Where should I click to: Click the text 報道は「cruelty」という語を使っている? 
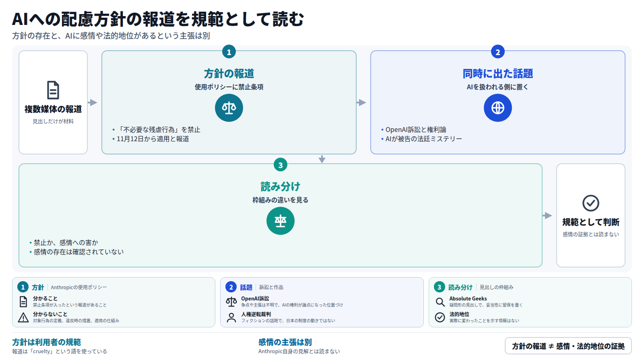[x=60, y=351]
